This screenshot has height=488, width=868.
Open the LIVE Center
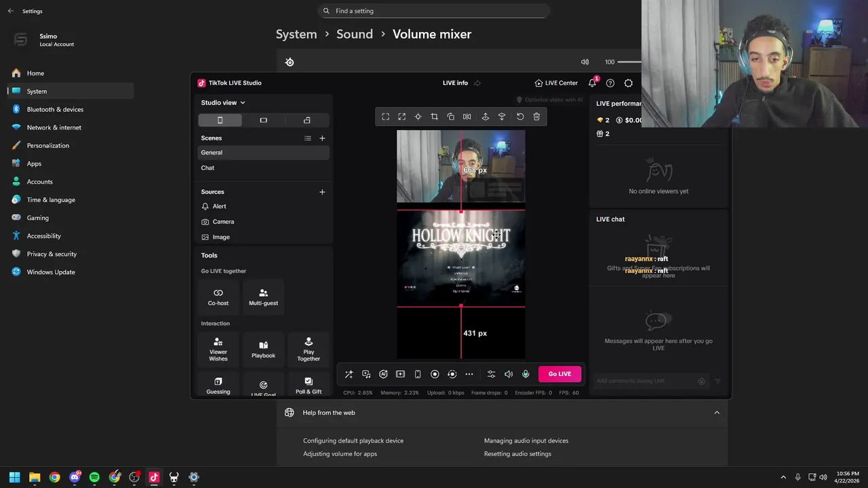[x=556, y=83]
